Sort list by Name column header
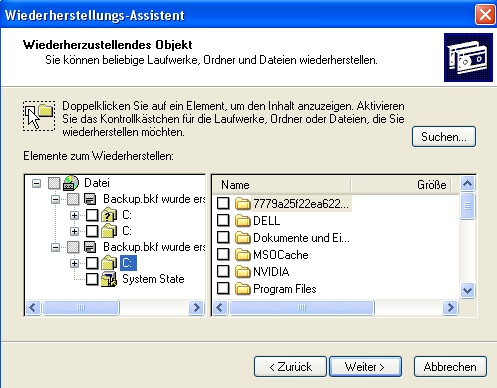 click(282, 185)
